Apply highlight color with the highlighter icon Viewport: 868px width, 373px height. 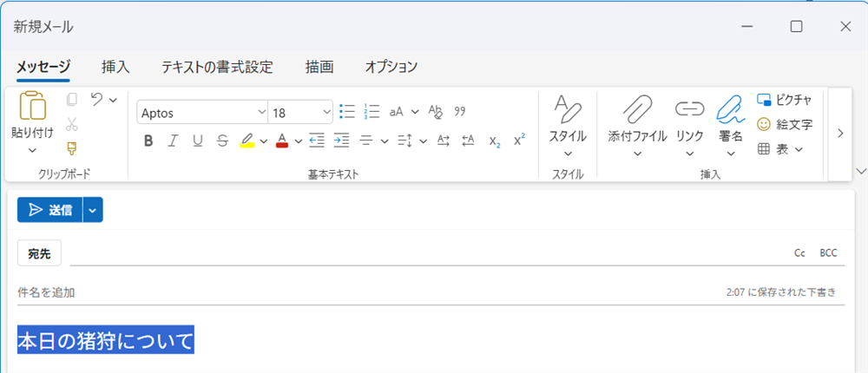247,141
